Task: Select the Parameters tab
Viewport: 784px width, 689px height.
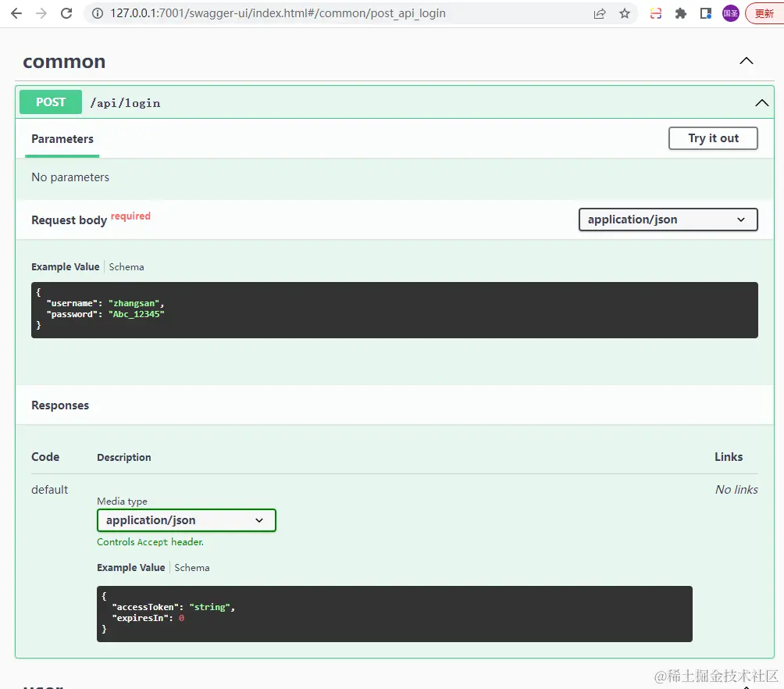Action: point(62,139)
